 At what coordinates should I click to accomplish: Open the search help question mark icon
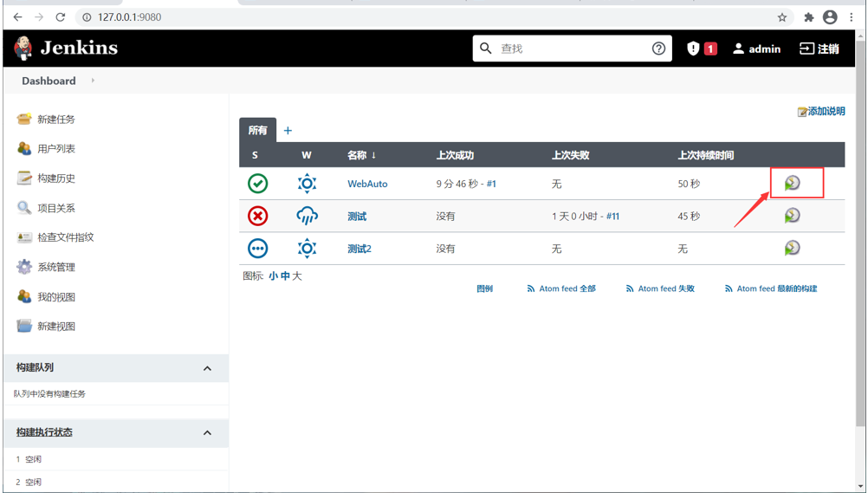[x=658, y=49]
